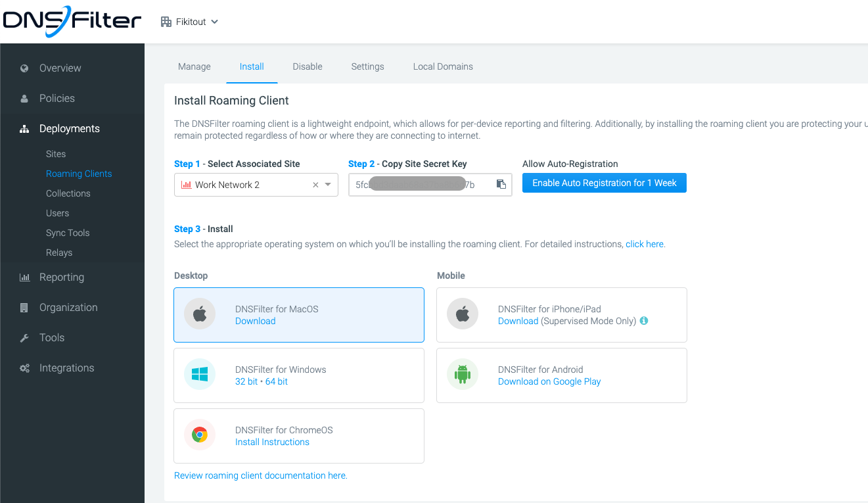Download the 64 bit Windows client
Viewport: 868px width, 503px height.
[x=277, y=381]
